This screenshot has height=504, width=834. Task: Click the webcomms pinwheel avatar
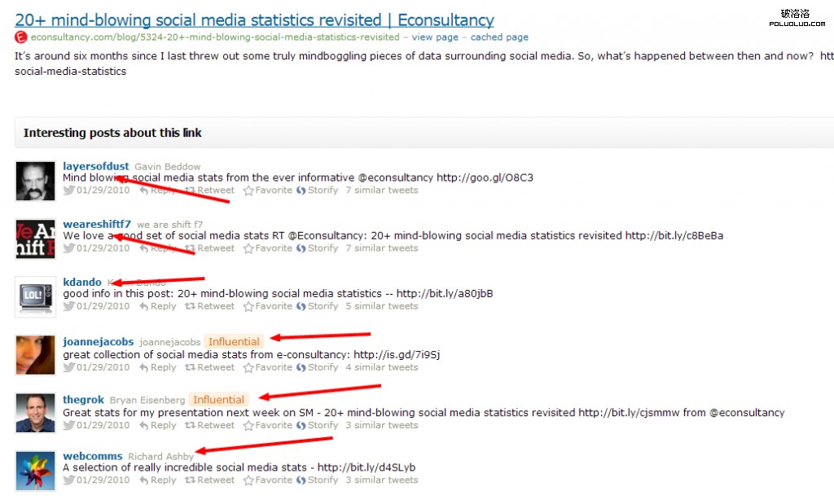[x=35, y=471]
